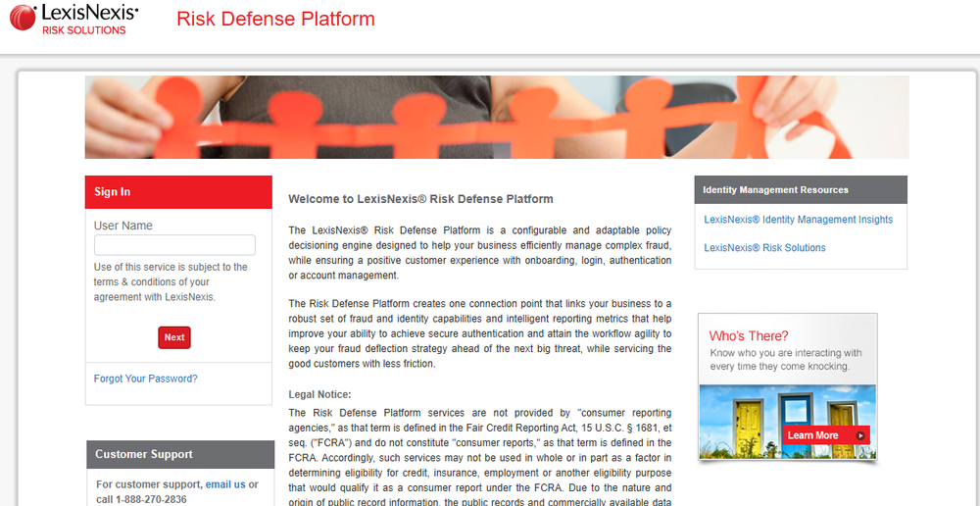Click the Identity Management Resources header

point(801,189)
